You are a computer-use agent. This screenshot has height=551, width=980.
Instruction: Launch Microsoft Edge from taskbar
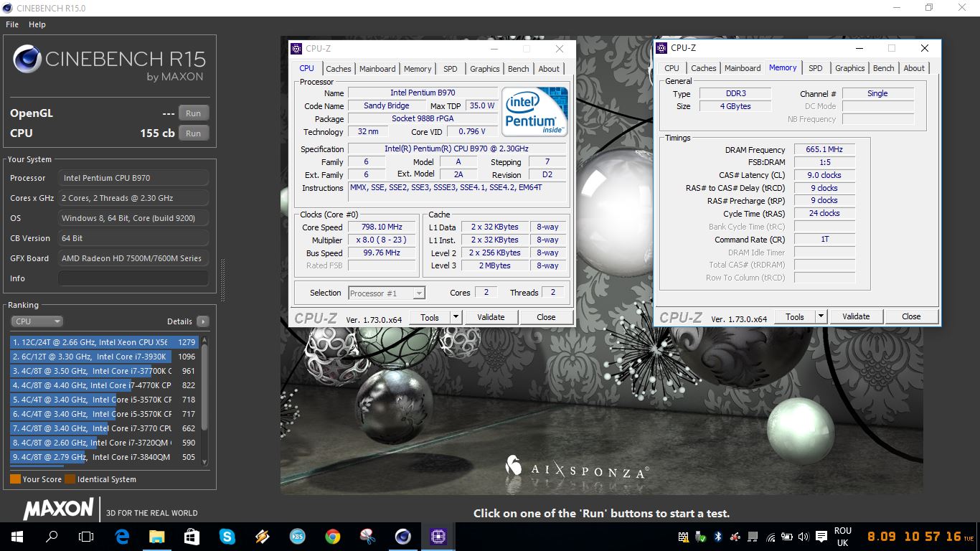pos(122,536)
